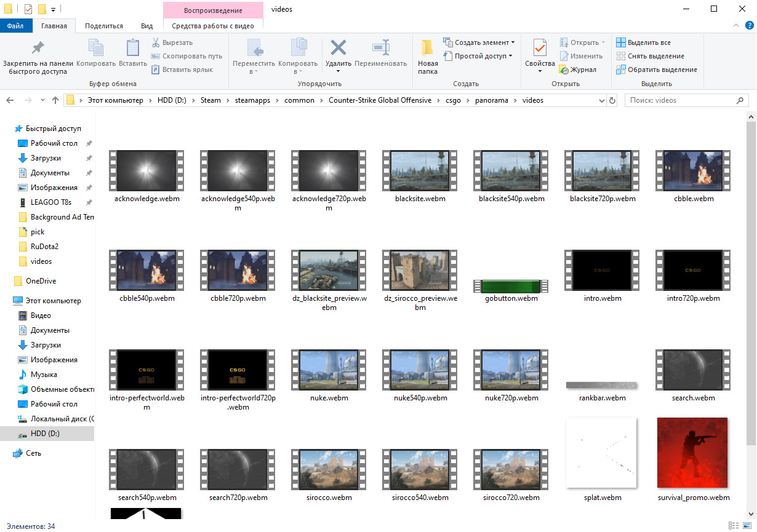Open the Файл menu tab
757x532 pixels.
pyautogui.click(x=15, y=26)
